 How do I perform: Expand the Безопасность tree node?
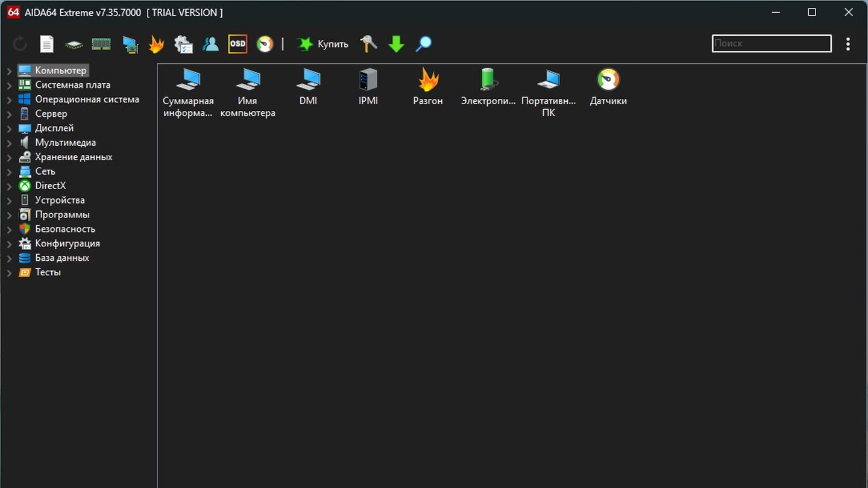click(x=9, y=230)
